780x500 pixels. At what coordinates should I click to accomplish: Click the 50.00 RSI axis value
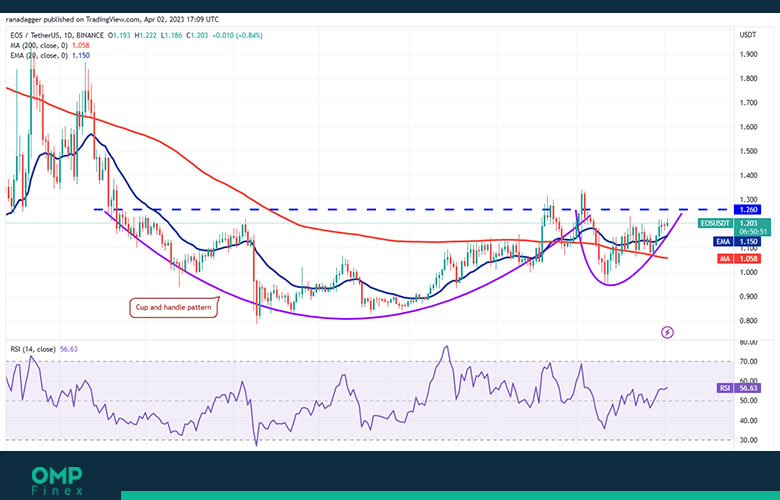pyautogui.click(x=748, y=400)
